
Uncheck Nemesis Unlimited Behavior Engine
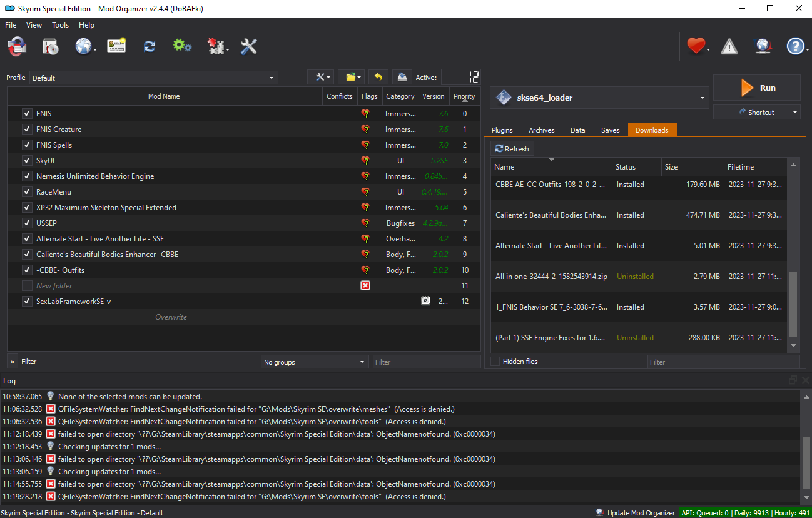[x=27, y=176]
